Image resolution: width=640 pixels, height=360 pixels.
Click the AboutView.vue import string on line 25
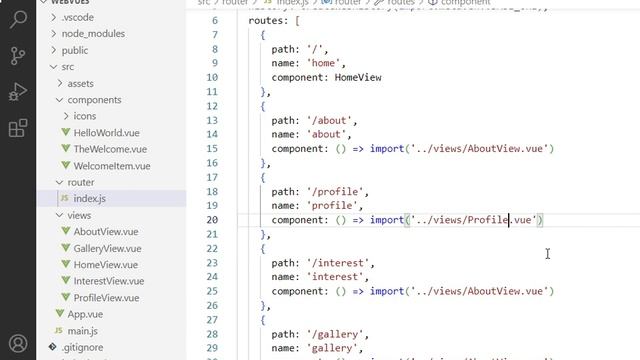point(479,291)
